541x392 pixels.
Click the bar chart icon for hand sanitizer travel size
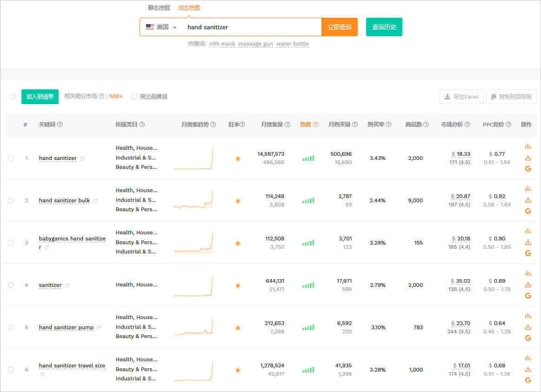(x=528, y=358)
